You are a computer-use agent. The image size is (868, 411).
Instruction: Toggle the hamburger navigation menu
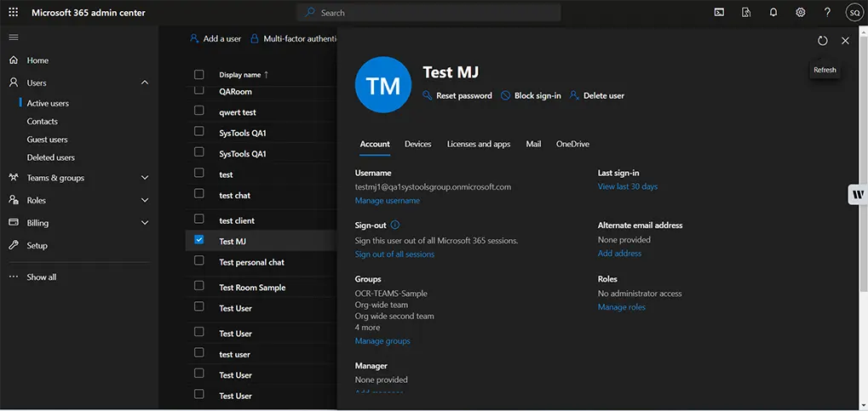(x=14, y=37)
